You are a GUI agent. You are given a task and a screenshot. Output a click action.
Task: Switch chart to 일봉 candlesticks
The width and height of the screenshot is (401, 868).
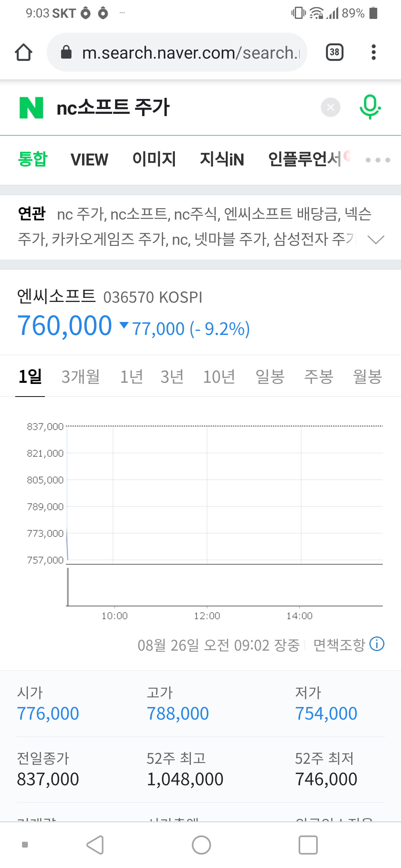tap(270, 377)
